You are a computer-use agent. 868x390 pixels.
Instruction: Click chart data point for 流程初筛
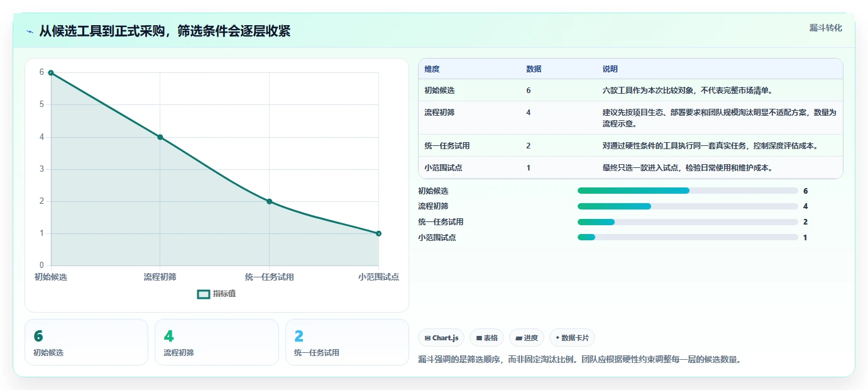coord(160,137)
